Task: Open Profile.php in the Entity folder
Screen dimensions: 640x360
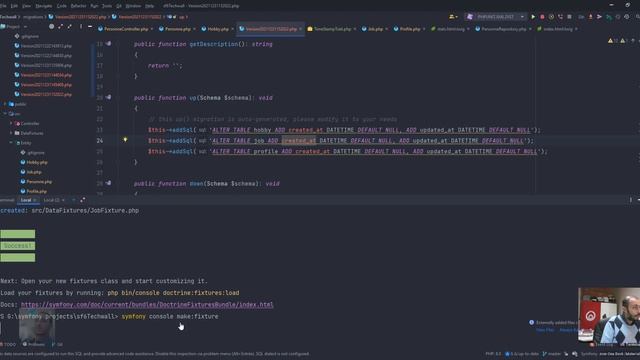Action: (36, 191)
